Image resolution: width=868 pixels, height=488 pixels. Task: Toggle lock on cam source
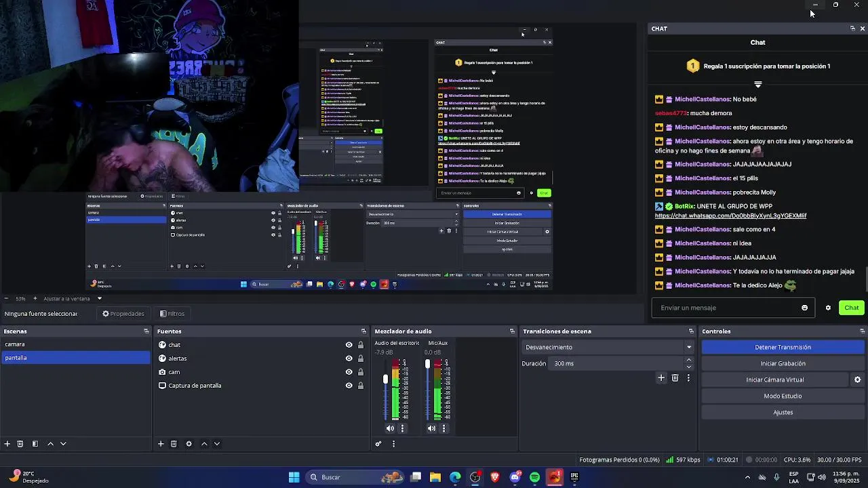[x=360, y=372]
